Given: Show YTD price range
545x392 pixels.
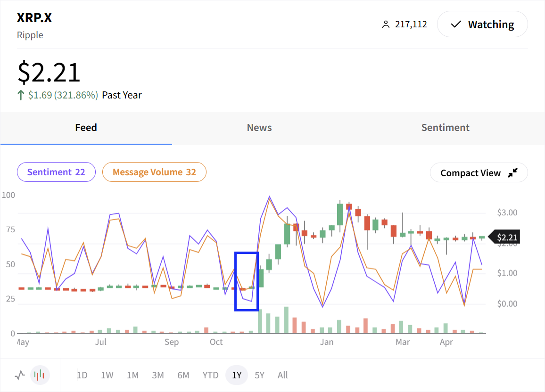Looking at the screenshot, I should click(x=210, y=375).
